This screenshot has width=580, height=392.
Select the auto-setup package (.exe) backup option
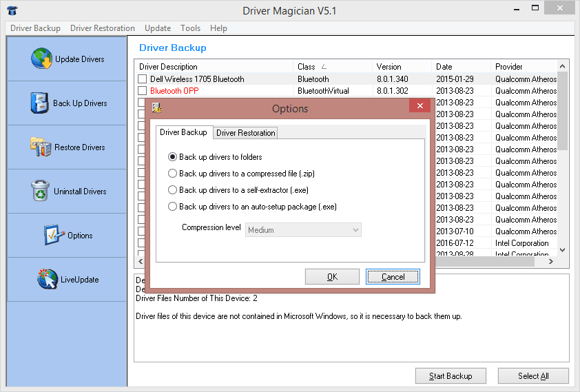(173, 207)
